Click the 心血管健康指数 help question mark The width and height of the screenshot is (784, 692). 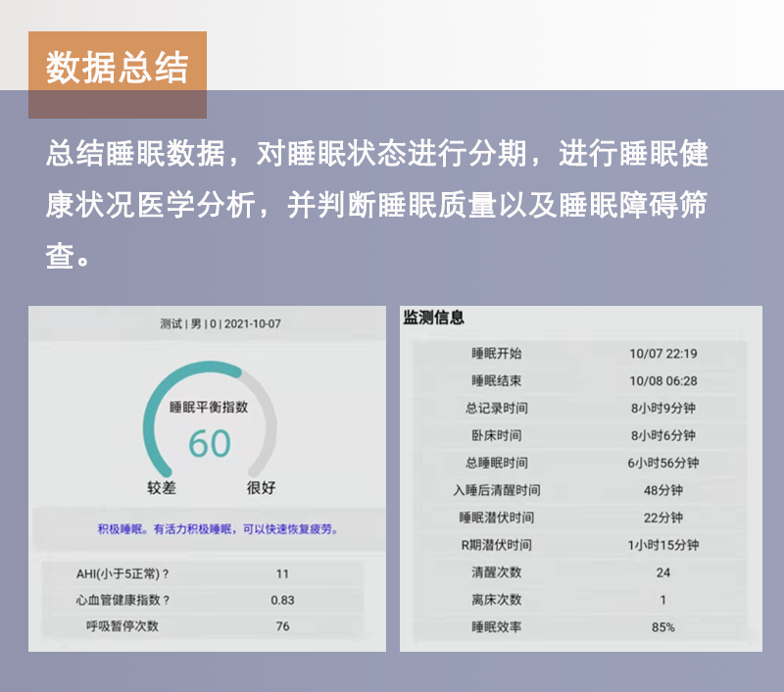click(166, 600)
